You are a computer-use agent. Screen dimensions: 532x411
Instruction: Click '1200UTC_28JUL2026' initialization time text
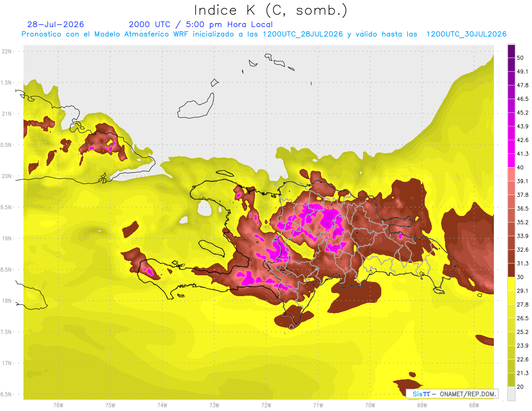coord(303,34)
